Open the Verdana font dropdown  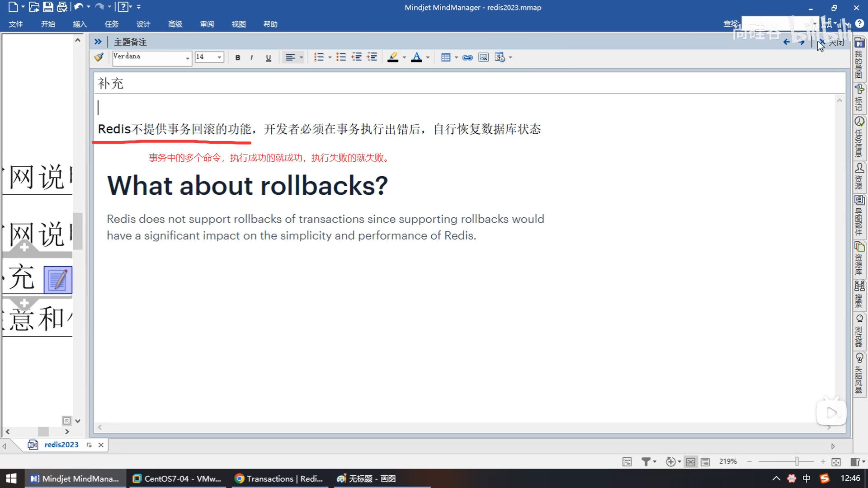[x=187, y=57]
